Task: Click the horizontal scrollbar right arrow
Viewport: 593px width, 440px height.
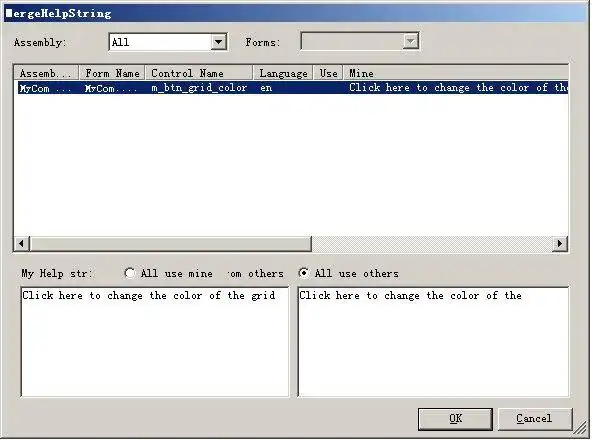Action: click(560, 244)
